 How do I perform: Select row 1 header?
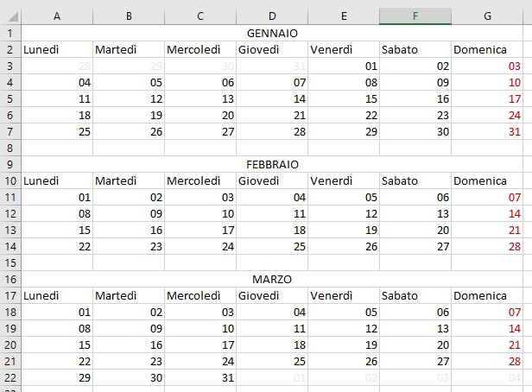(x=10, y=33)
